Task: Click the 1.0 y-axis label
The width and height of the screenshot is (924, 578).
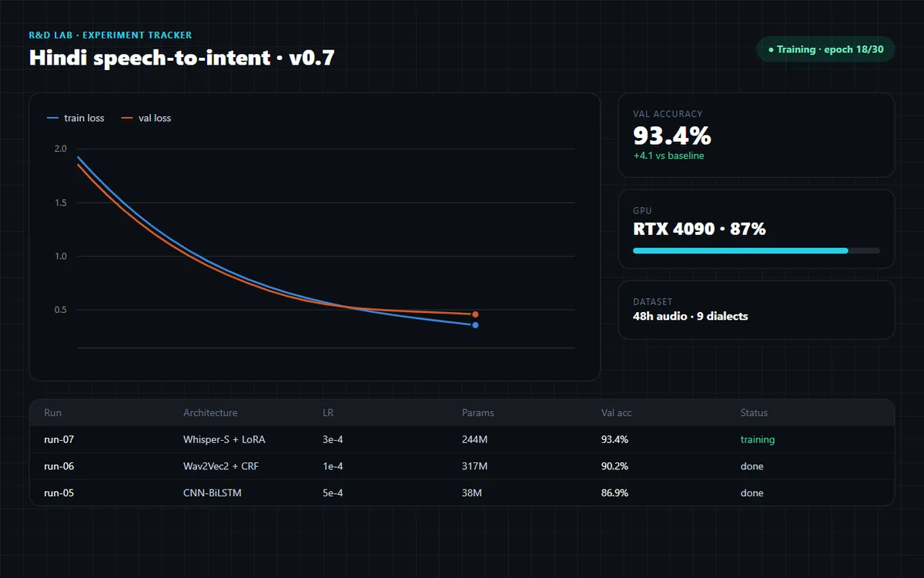Action: coord(60,257)
